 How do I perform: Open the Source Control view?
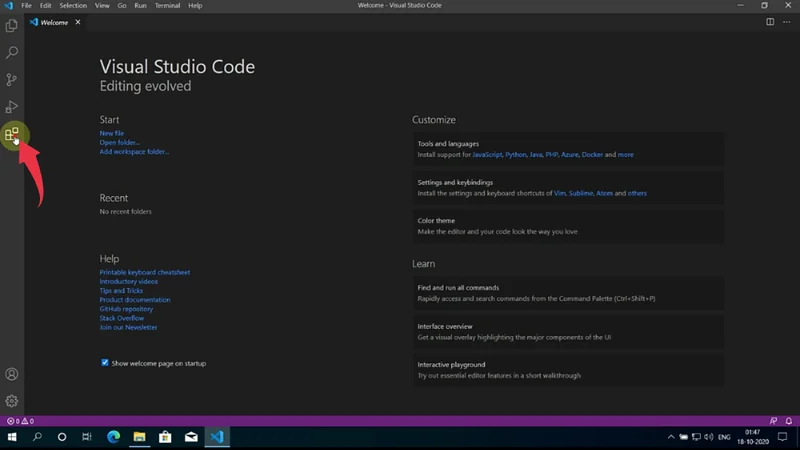point(12,79)
